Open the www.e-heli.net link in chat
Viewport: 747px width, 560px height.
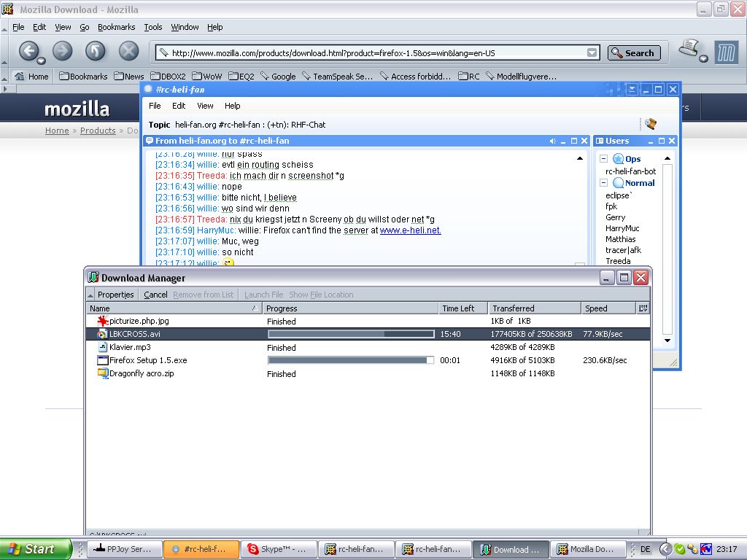click(x=410, y=230)
